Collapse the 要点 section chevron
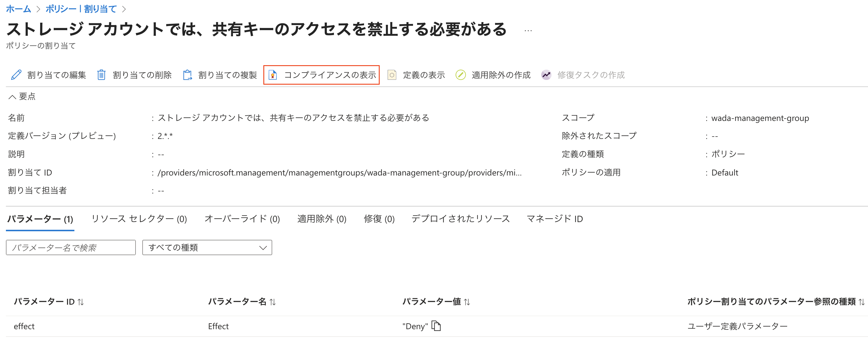Viewport: 868px width, 351px height. [12, 97]
